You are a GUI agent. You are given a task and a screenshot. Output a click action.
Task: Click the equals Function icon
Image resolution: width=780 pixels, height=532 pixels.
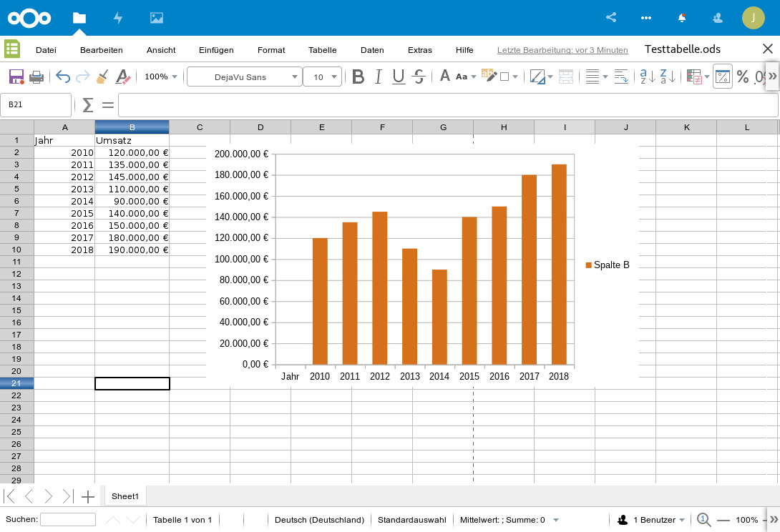[108, 105]
